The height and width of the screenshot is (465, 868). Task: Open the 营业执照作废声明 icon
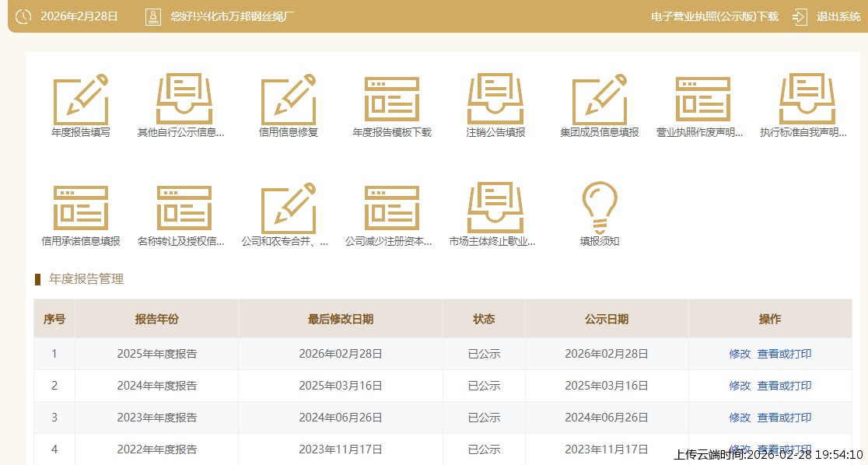[x=703, y=100]
